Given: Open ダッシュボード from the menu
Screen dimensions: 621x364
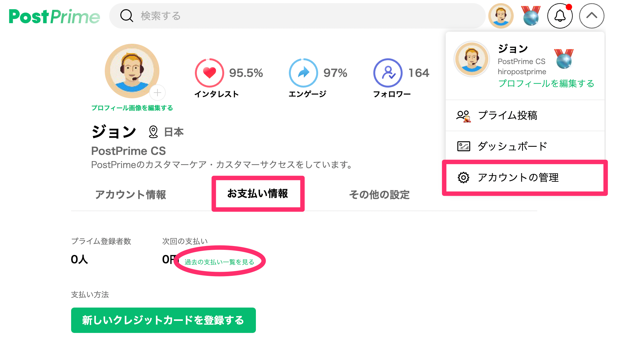Looking at the screenshot, I should tap(512, 146).
